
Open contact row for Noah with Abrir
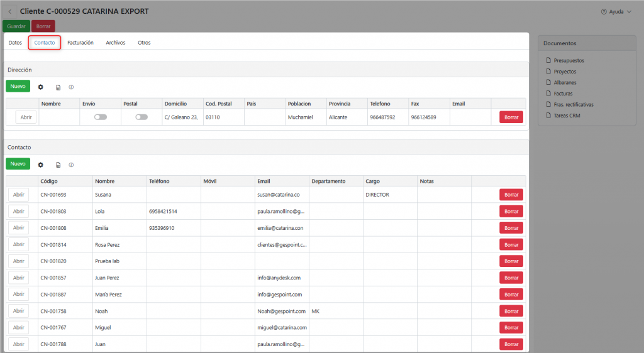click(19, 311)
